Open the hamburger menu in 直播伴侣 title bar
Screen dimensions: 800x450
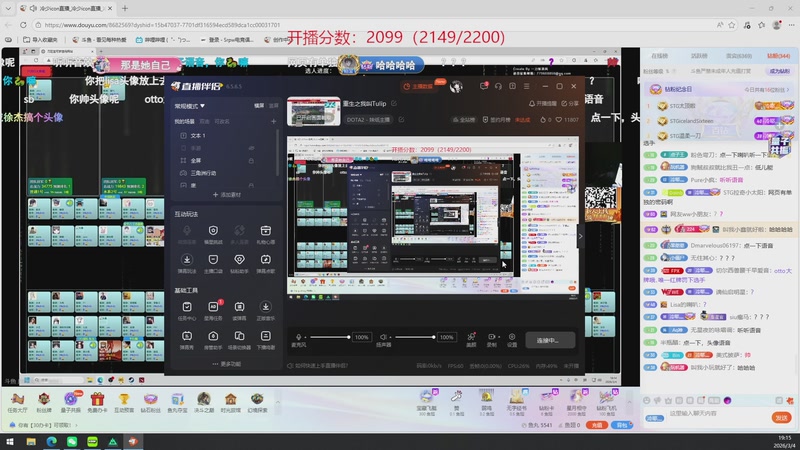tap(527, 86)
